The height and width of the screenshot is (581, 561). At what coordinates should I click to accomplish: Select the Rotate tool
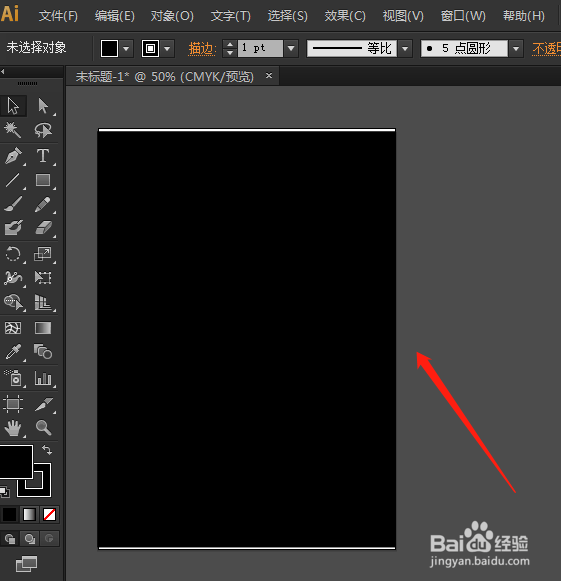[x=13, y=254]
